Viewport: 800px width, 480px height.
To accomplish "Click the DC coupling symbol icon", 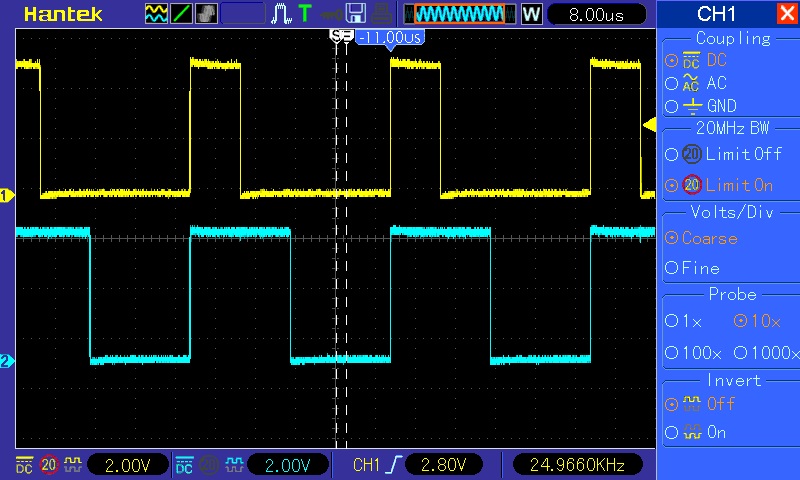I will tap(691, 60).
